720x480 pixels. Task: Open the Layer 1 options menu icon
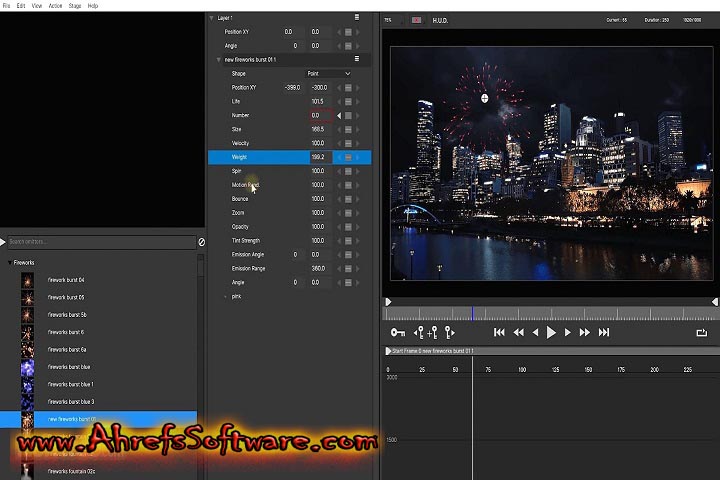tap(357, 17)
